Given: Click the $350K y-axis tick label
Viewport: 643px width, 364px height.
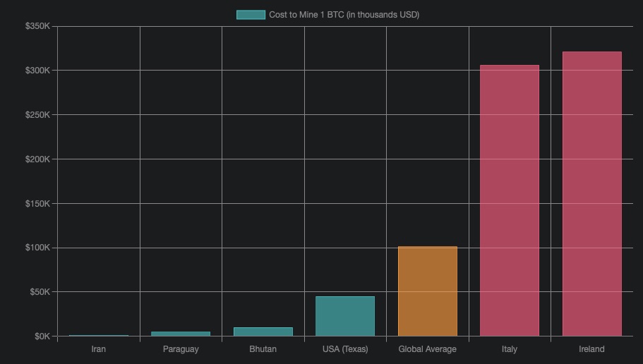Looking at the screenshot, I should tap(37, 26).
